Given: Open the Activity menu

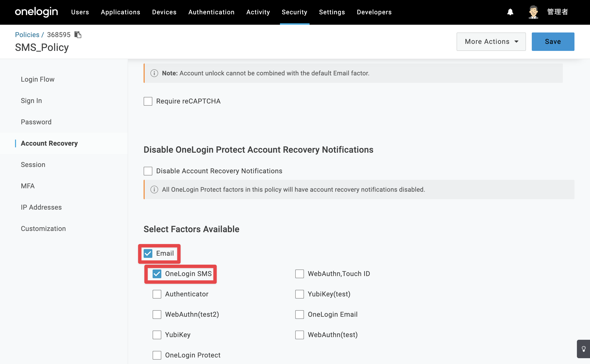Looking at the screenshot, I should pyautogui.click(x=258, y=12).
